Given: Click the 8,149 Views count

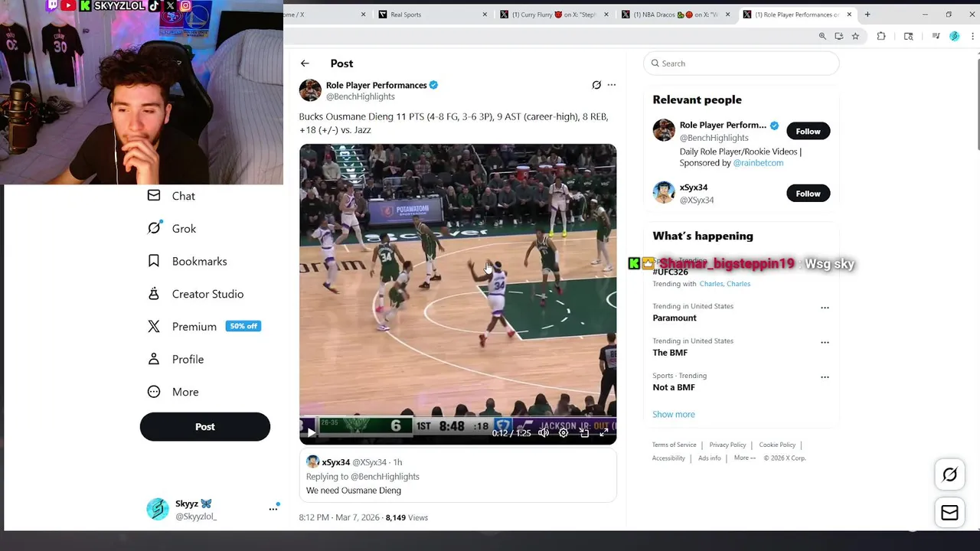Looking at the screenshot, I should (x=407, y=517).
